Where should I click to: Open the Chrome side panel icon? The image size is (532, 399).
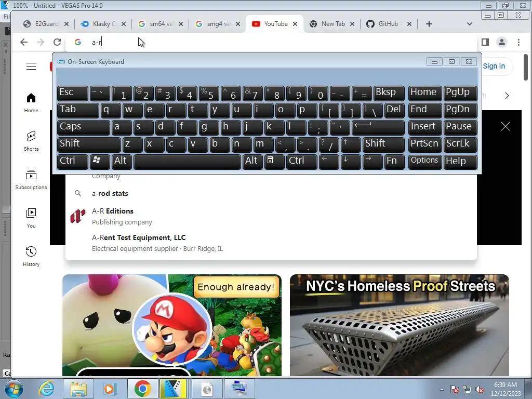pyautogui.click(x=485, y=42)
